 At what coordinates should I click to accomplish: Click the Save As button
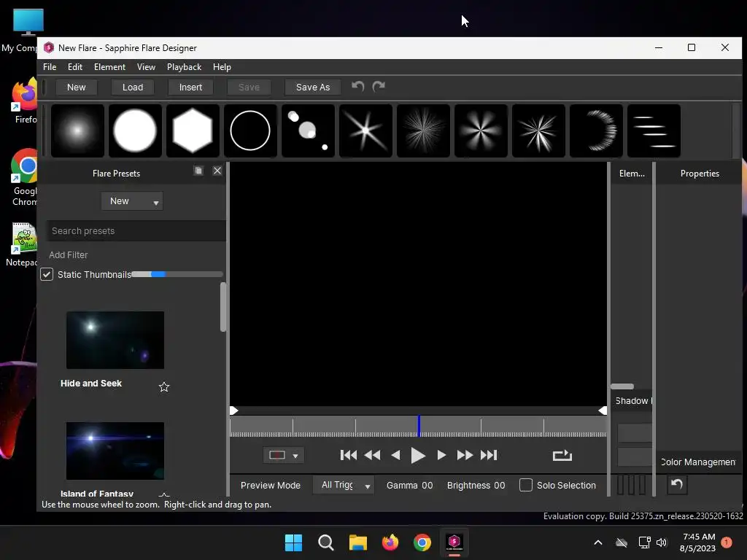(x=312, y=87)
